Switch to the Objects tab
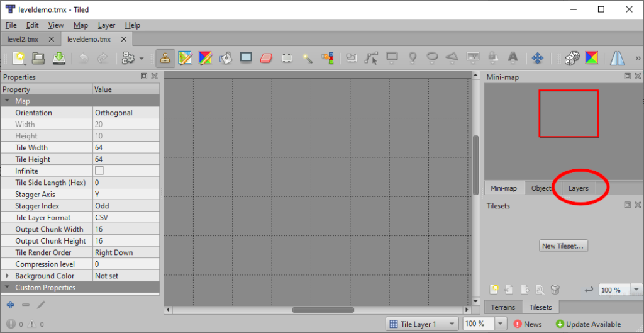 click(x=543, y=188)
